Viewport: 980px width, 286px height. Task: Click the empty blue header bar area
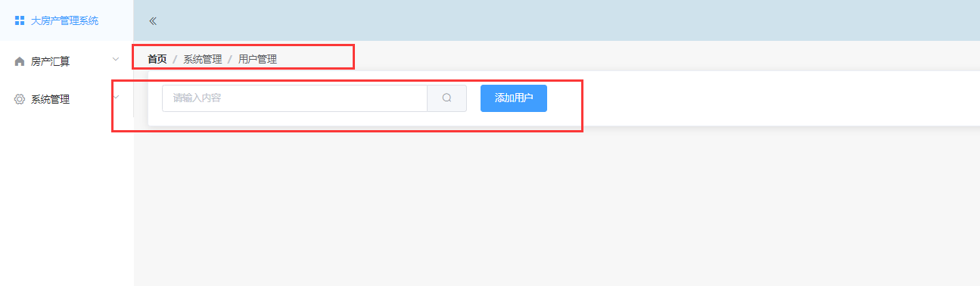568,20
